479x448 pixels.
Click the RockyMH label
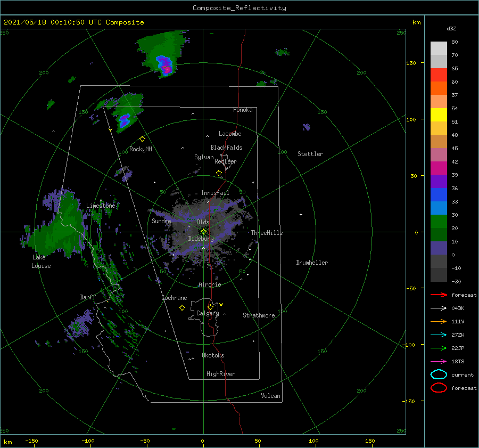pyautogui.click(x=141, y=149)
